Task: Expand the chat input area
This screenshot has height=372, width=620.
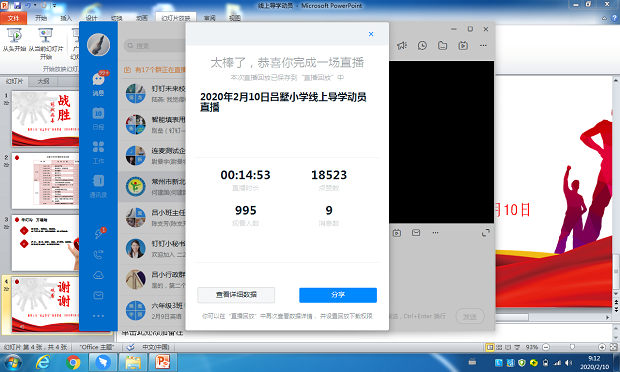Action: coord(486,233)
